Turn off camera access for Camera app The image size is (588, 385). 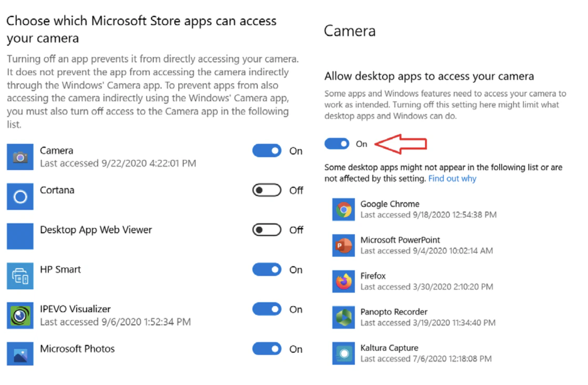click(x=267, y=151)
